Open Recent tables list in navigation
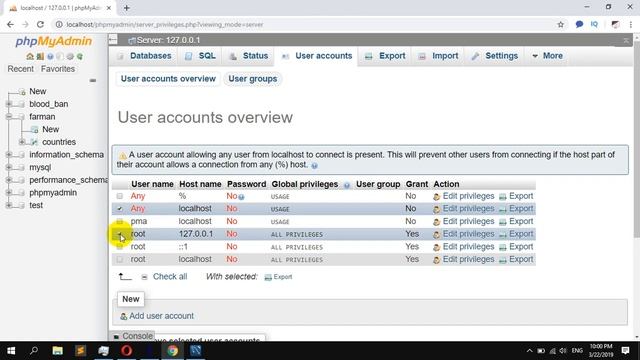The width and height of the screenshot is (640, 360). tap(20, 69)
